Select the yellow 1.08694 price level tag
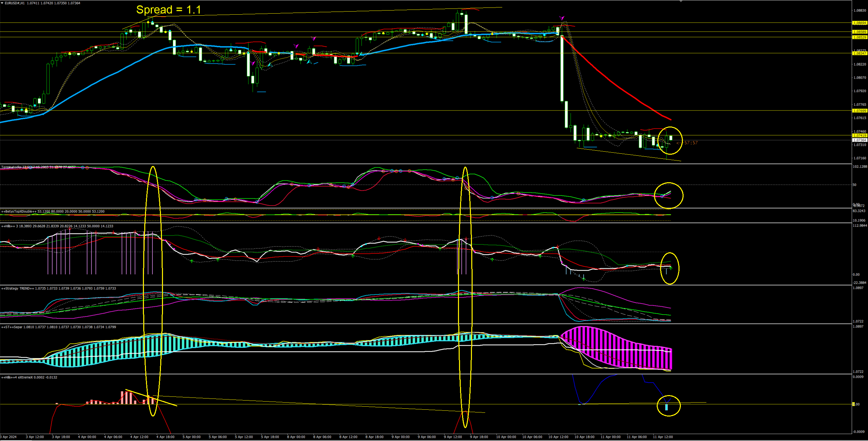 (x=859, y=23)
